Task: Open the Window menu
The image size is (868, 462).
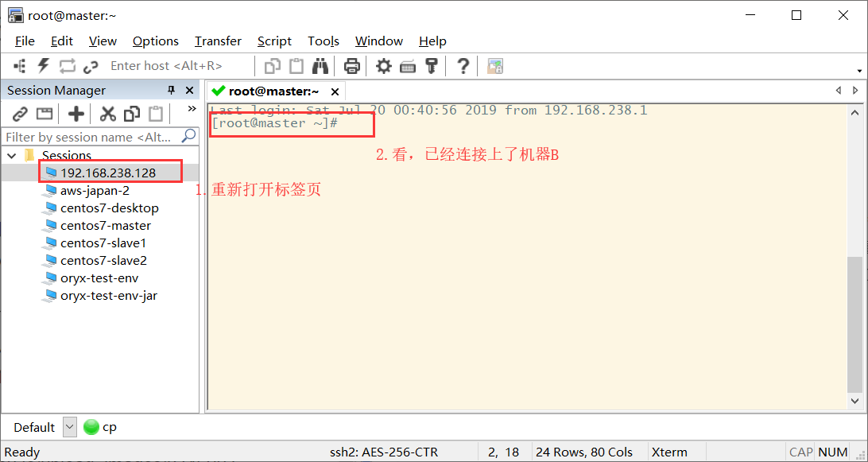Action: point(379,41)
